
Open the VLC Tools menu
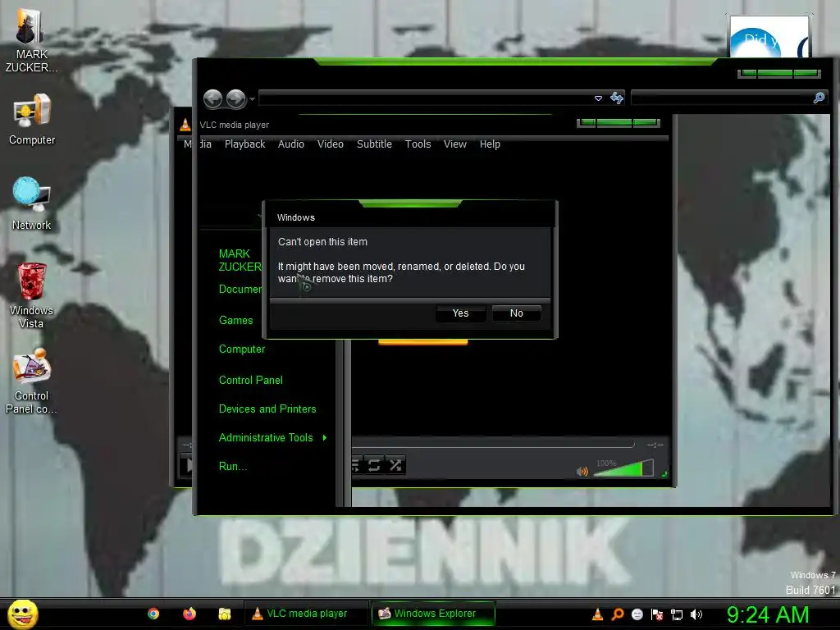tap(418, 144)
